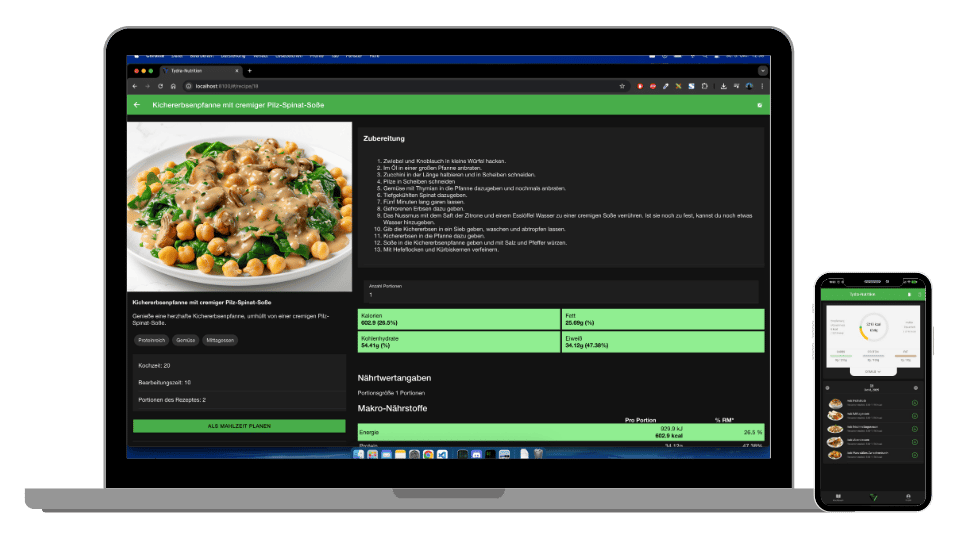Select the Proteinreich tag chip

point(151,340)
